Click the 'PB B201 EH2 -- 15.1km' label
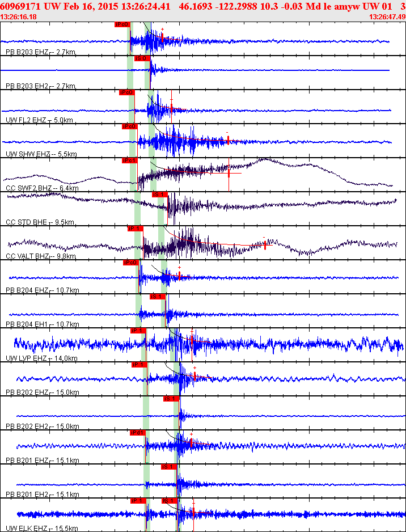 point(43,495)
